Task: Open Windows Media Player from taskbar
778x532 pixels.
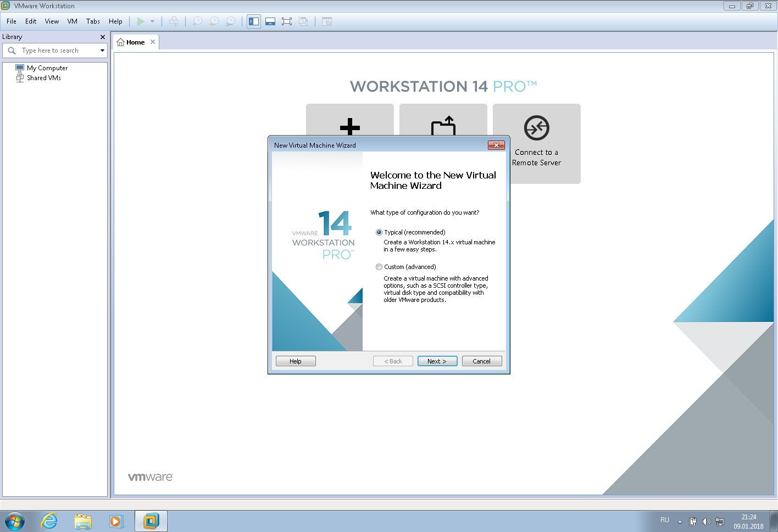Action: [x=116, y=521]
